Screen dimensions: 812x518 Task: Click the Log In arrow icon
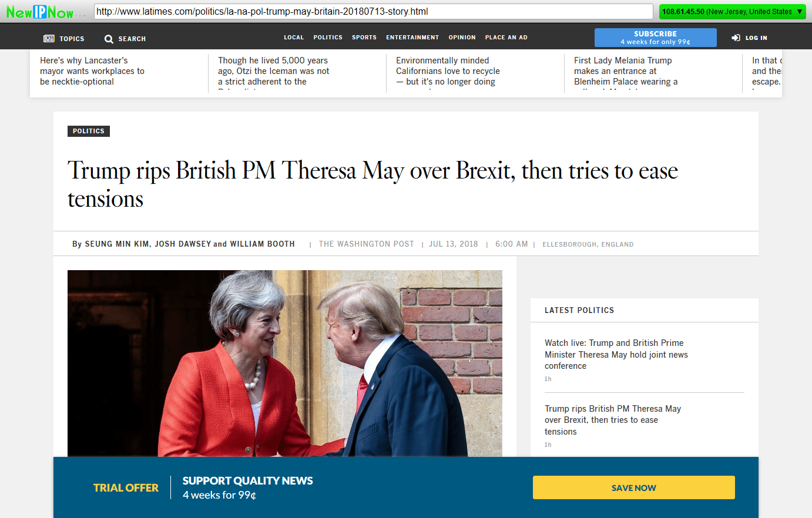coord(736,38)
